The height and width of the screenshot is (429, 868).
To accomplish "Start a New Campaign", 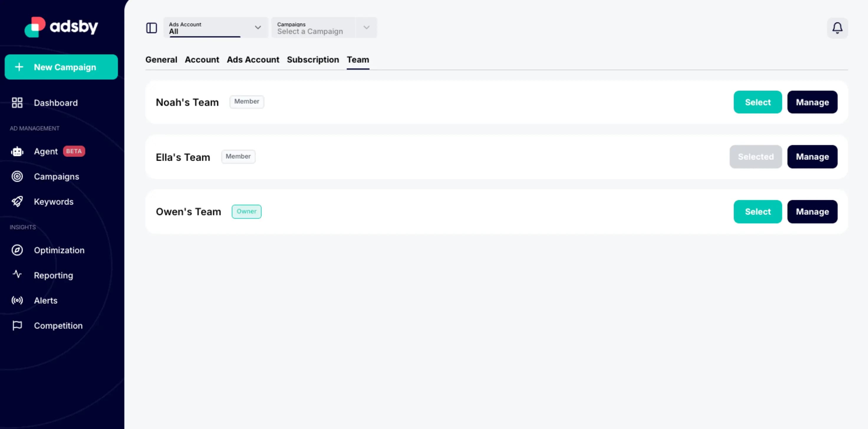I will coord(61,67).
